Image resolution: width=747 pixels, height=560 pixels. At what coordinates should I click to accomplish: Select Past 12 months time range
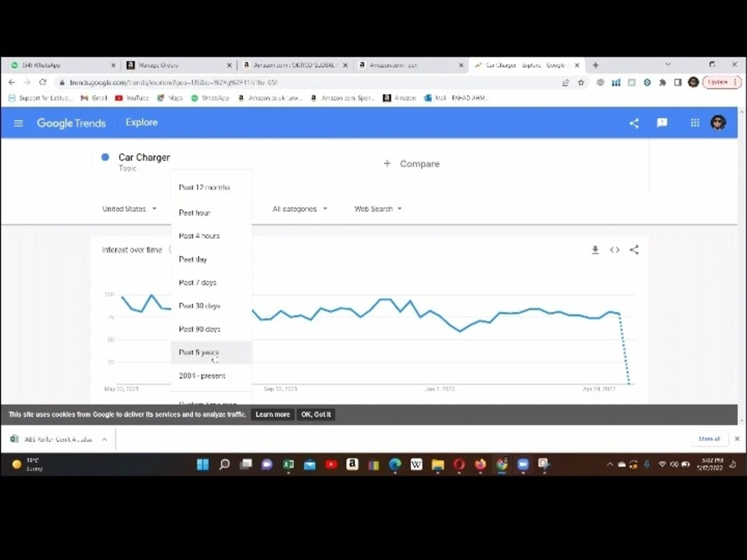(211, 187)
